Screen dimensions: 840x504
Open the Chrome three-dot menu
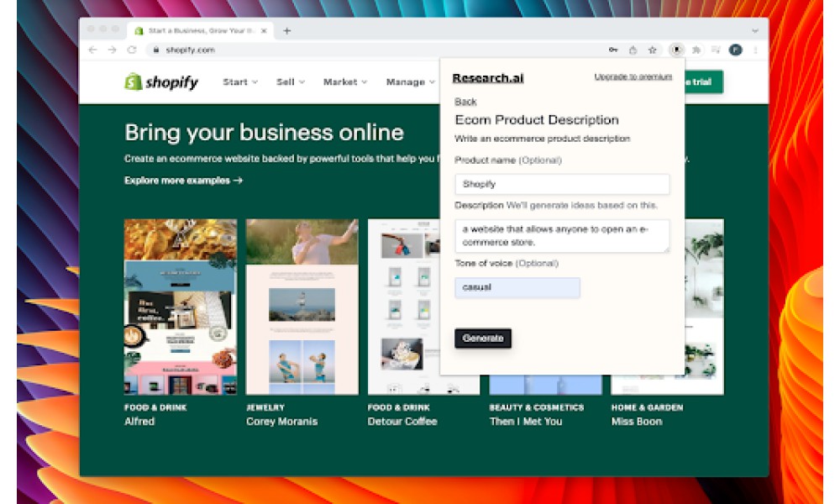point(755,50)
